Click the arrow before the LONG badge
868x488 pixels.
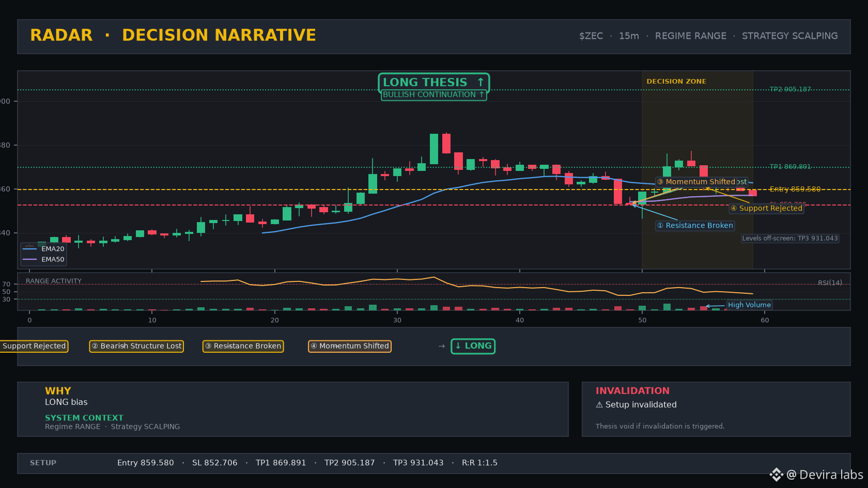(441, 347)
